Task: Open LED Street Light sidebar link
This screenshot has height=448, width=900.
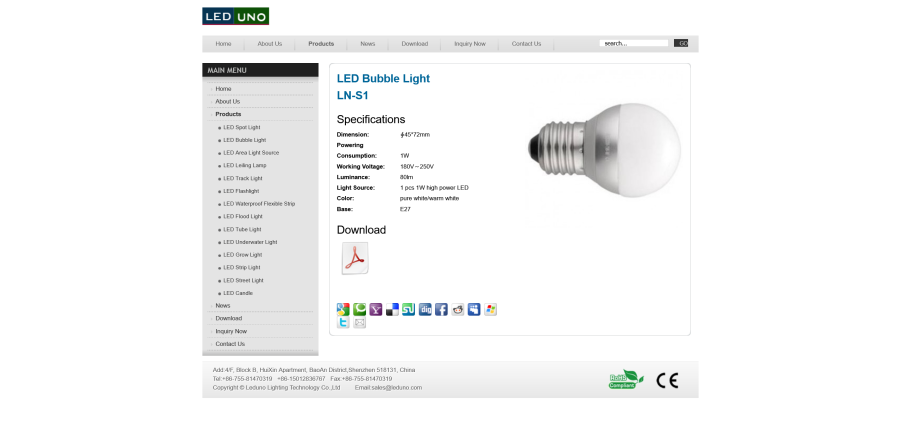Action: pyautogui.click(x=243, y=281)
